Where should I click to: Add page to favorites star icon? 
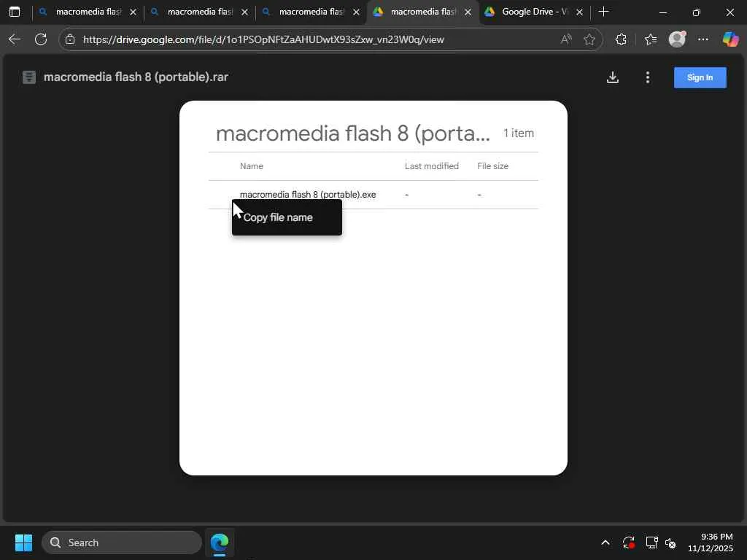tap(589, 39)
